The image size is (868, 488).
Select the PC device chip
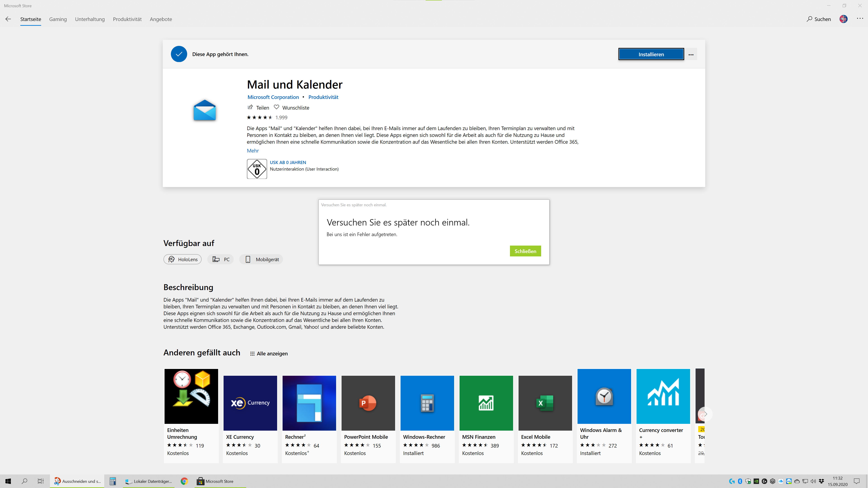click(x=221, y=259)
